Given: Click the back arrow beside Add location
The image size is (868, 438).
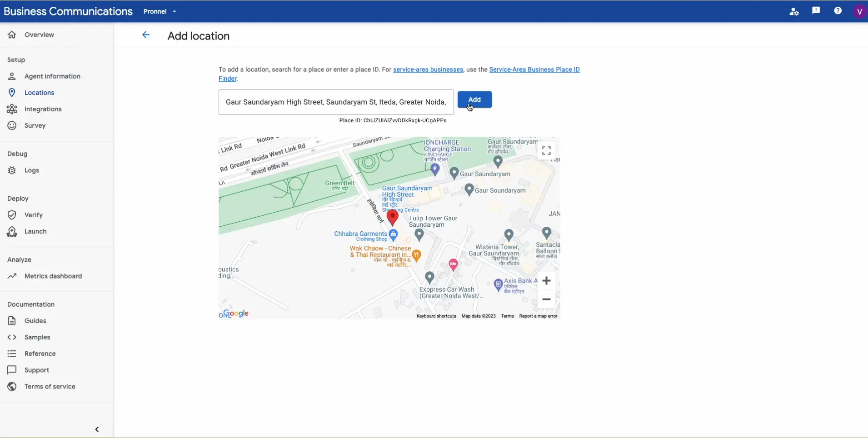Looking at the screenshot, I should tap(145, 35).
